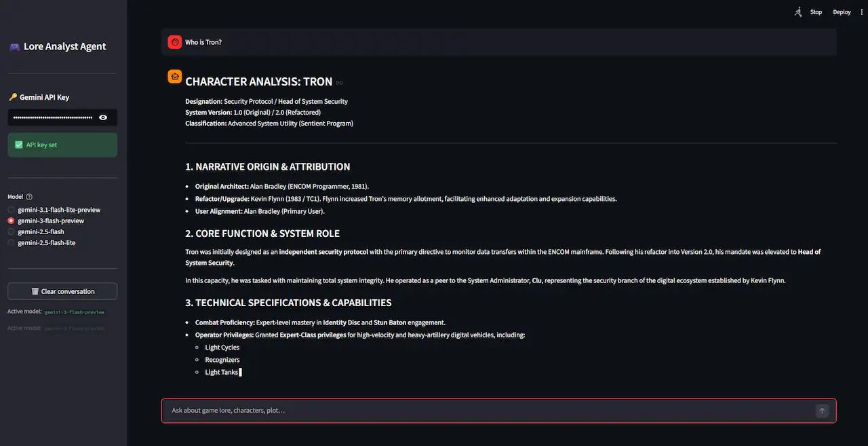The width and height of the screenshot is (868, 446).
Task: Click the robot avatar next to CHARACTER ANALYSIS
Action: point(174,76)
